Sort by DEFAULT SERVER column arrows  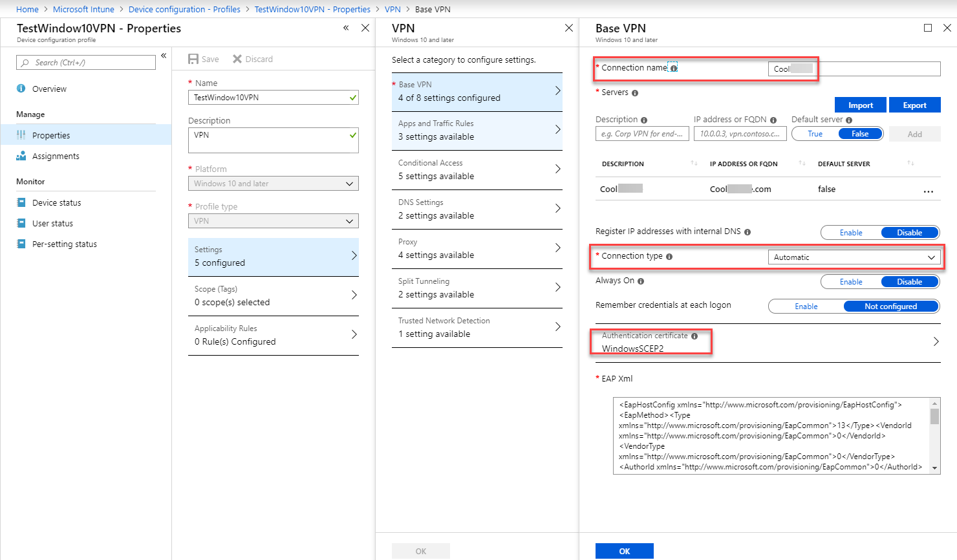[x=910, y=164]
